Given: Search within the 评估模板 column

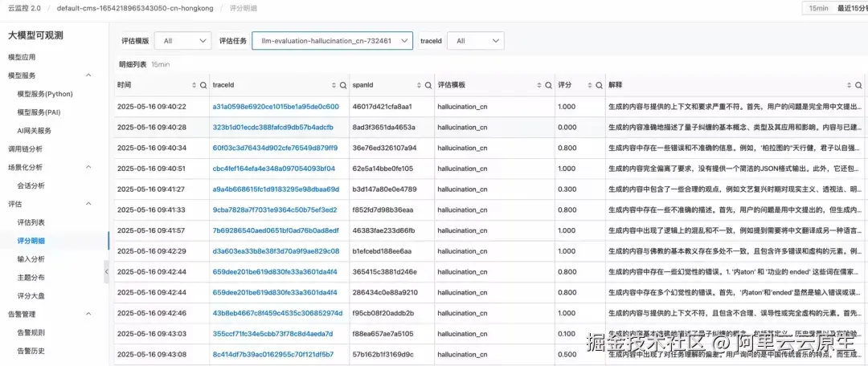Looking at the screenshot, I should (549, 86).
